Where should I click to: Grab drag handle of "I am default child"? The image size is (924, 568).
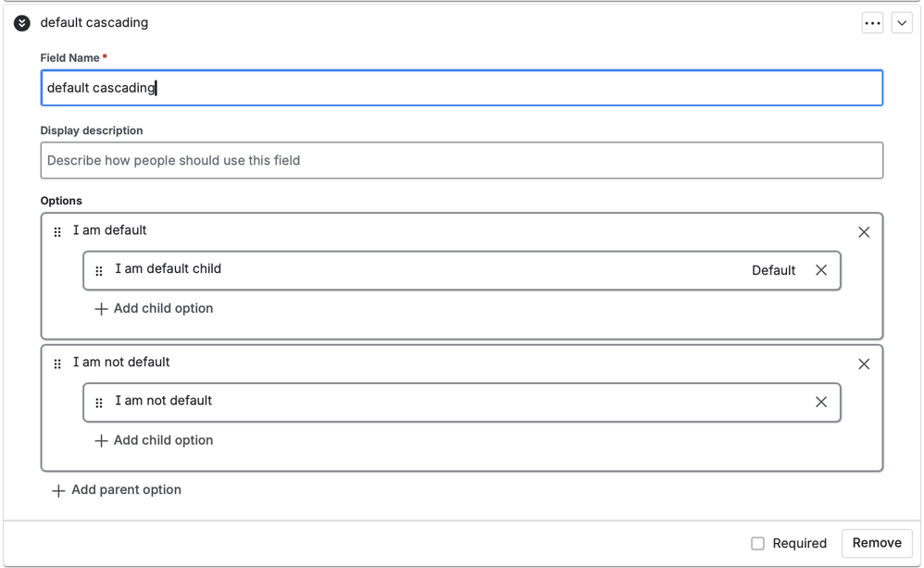(99, 271)
